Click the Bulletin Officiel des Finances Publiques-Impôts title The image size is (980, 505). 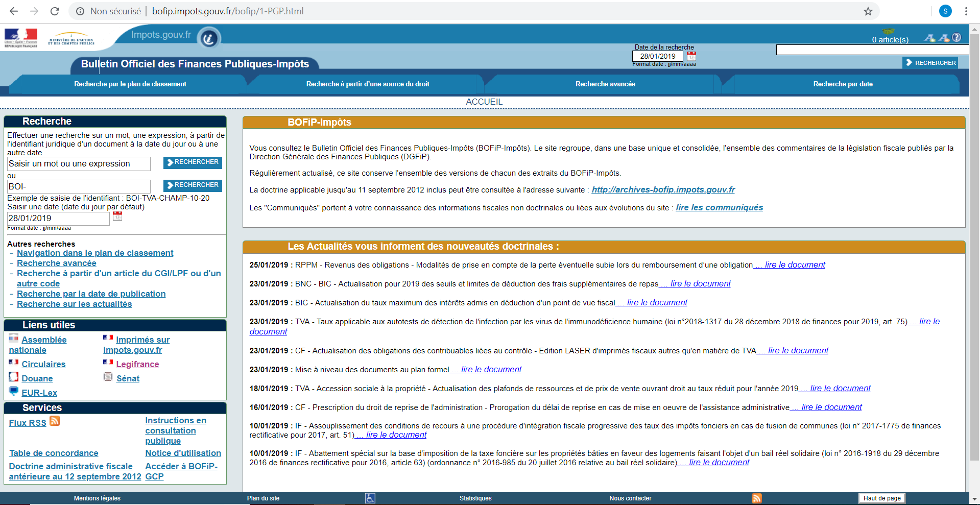[195, 64]
